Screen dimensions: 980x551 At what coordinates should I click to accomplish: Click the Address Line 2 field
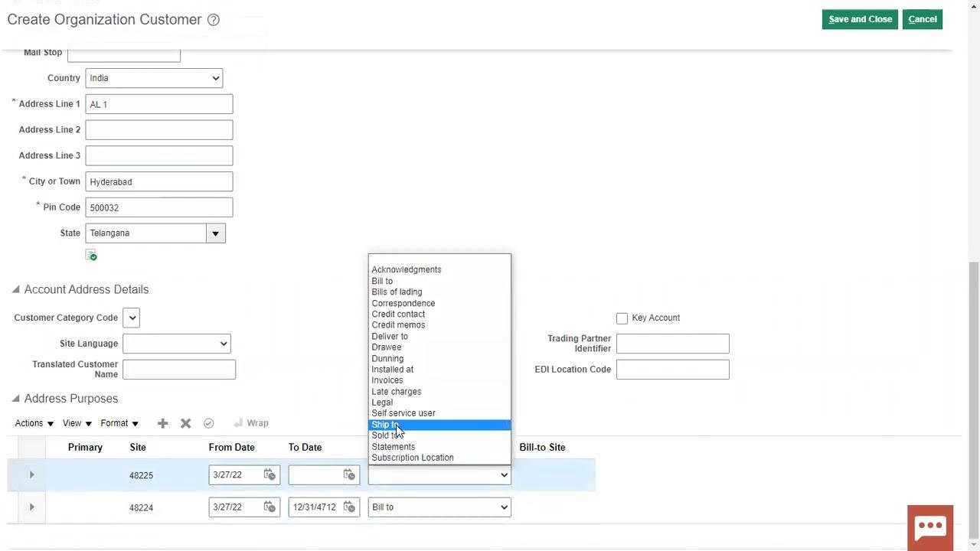159,130
